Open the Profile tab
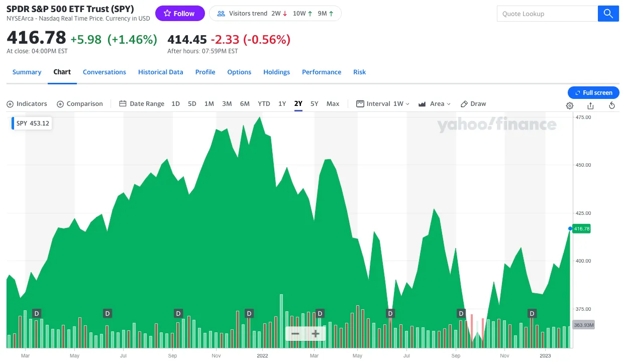This screenshot has width=623, height=364. (205, 72)
